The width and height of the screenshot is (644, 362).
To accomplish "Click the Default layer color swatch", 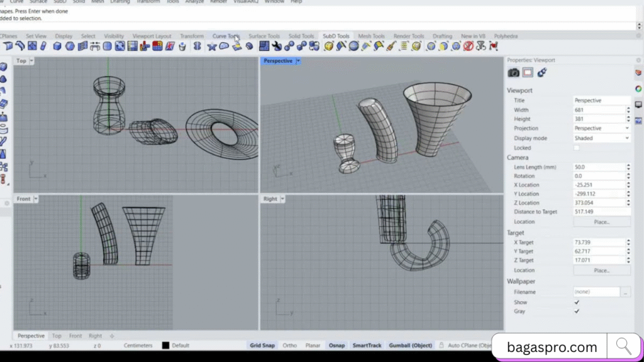I will tap(167, 345).
